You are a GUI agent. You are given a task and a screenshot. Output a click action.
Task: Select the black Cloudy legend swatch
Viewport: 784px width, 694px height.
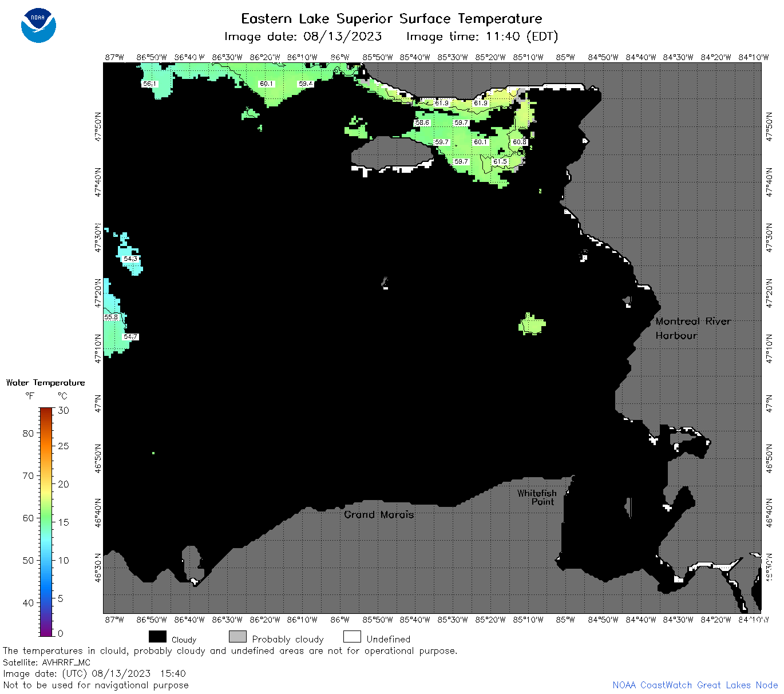157,637
